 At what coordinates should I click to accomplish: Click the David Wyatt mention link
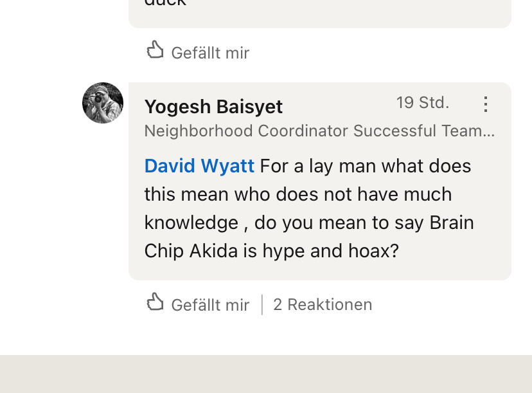coord(199,166)
